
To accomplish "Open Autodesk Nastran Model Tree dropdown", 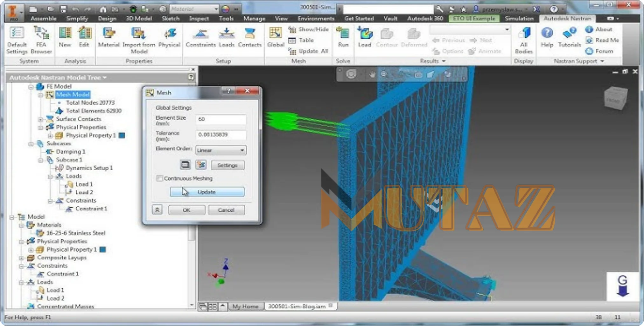I will (105, 77).
